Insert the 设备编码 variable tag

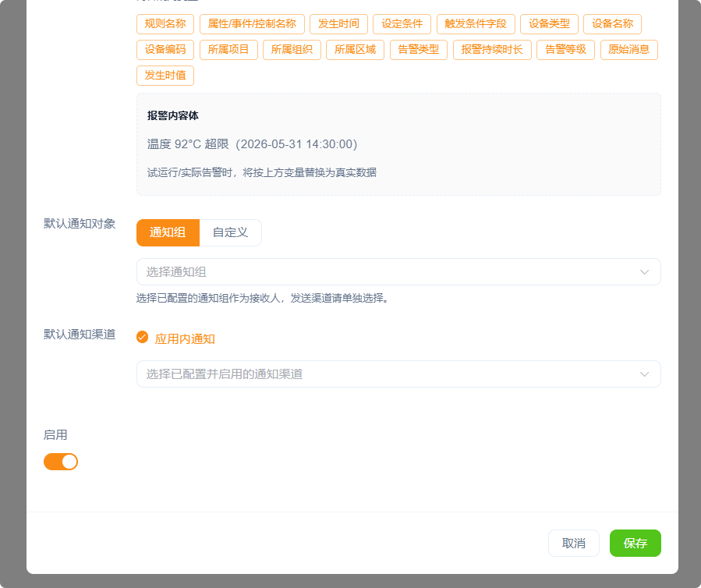pyautogui.click(x=165, y=50)
